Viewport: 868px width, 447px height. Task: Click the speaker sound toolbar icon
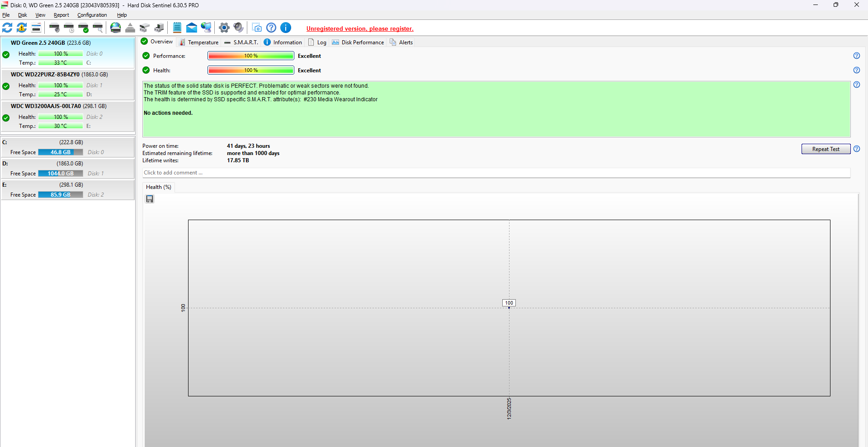(238, 28)
